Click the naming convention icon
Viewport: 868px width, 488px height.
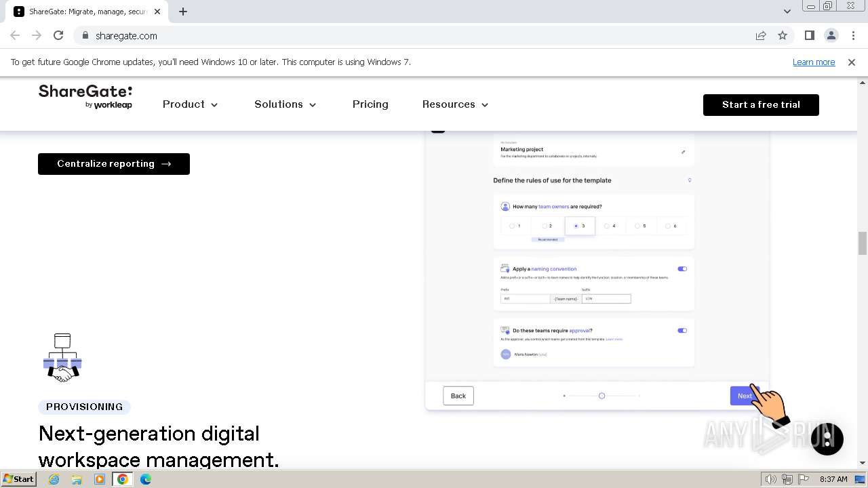(505, 268)
